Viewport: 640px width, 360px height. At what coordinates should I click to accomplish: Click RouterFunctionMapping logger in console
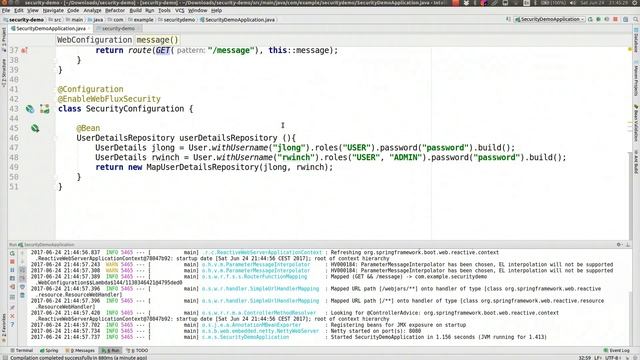click(x=254, y=277)
